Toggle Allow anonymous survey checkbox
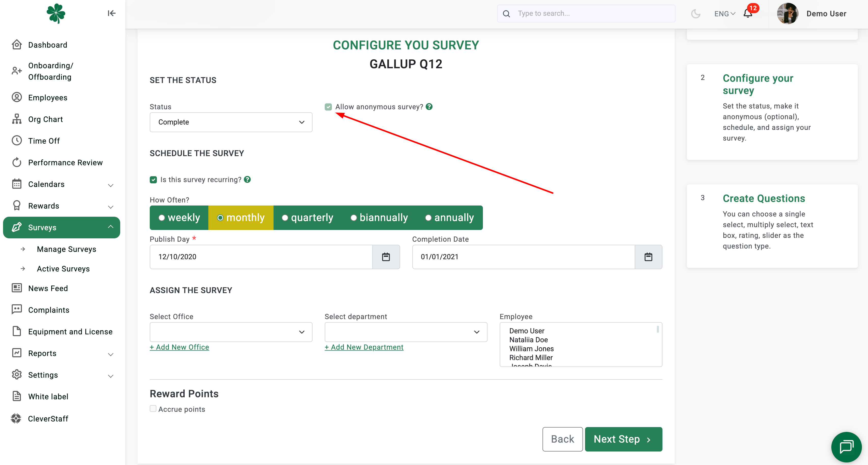The image size is (868, 465). (328, 107)
